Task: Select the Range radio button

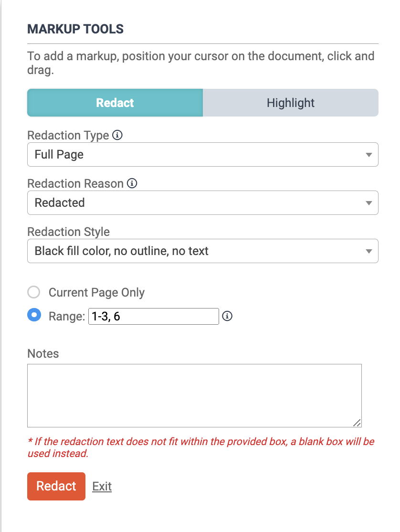Action: pyautogui.click(x=33, y=316)
